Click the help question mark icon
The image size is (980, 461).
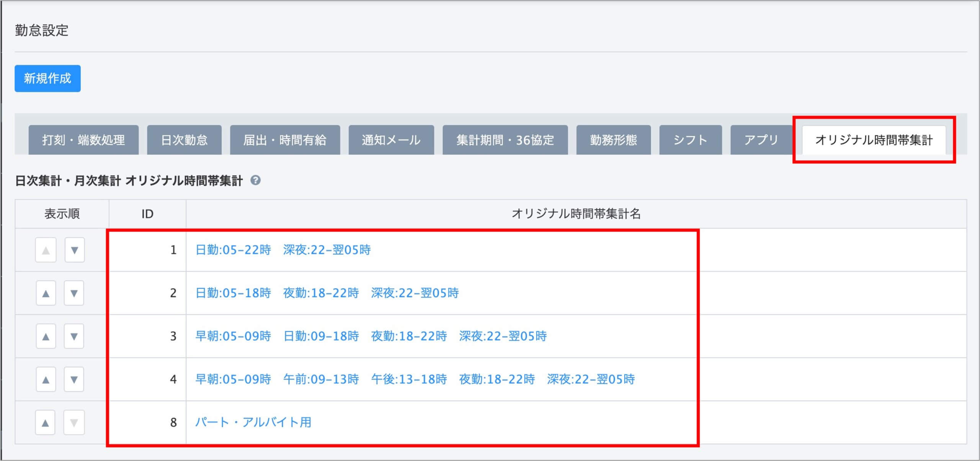click(x=255, y=180)
